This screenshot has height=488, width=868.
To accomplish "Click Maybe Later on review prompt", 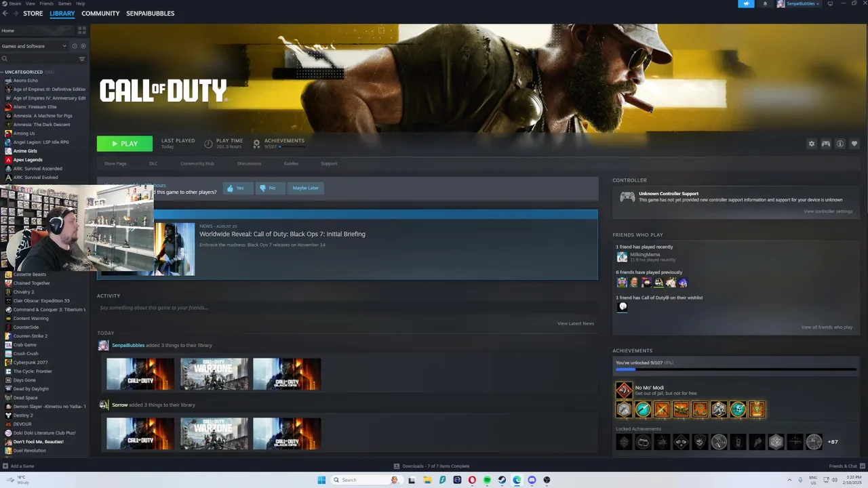I will click(x=306, y=188).
